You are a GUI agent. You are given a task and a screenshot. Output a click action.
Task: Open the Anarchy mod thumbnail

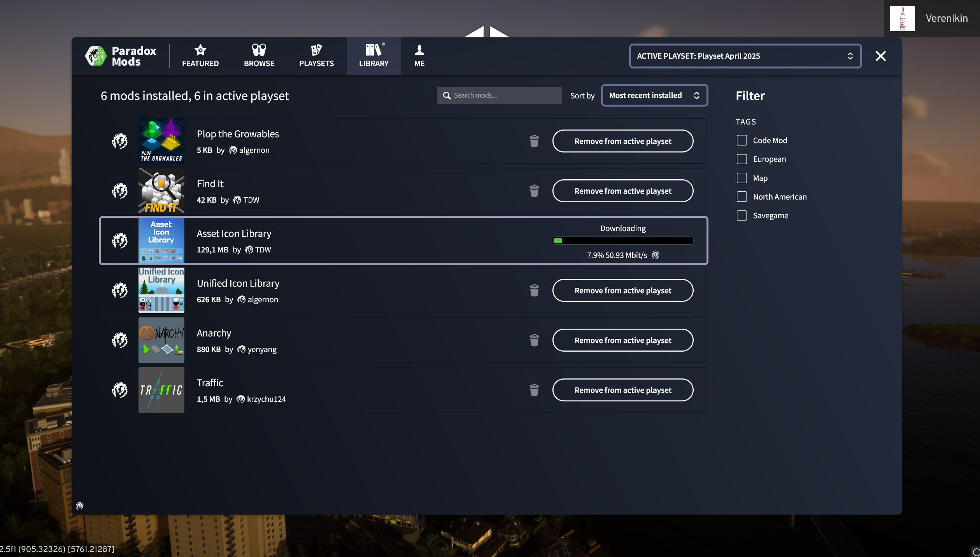coord(161,340)
